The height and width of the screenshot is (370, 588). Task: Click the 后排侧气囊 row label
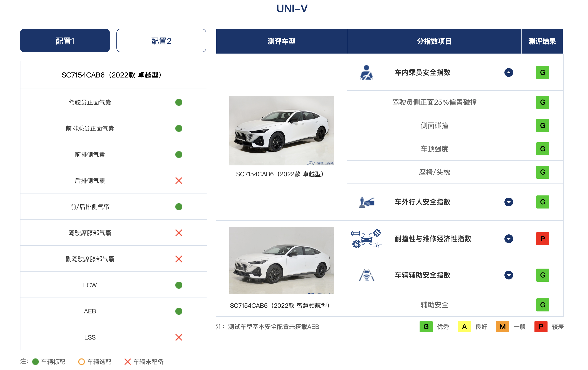(90, 181)
